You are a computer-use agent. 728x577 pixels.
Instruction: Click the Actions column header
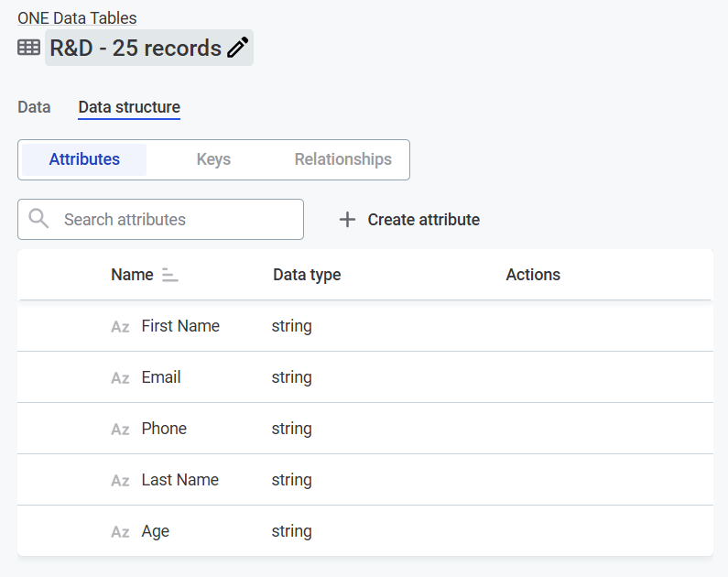(533, 275)
